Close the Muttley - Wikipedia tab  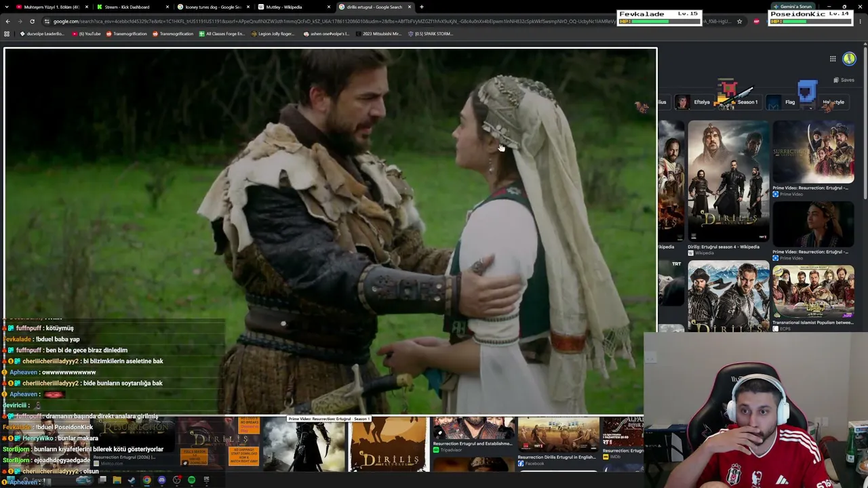pyautogui.click(x=329, y=7)
